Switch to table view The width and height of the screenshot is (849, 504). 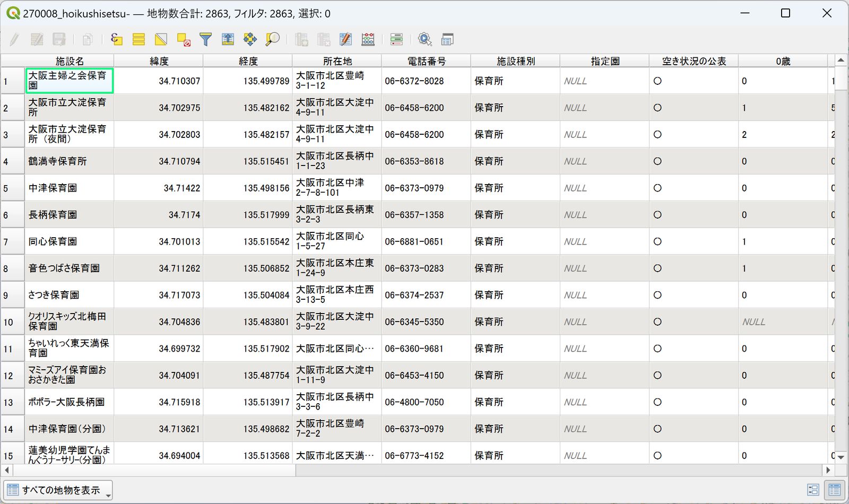click(835, 490)
